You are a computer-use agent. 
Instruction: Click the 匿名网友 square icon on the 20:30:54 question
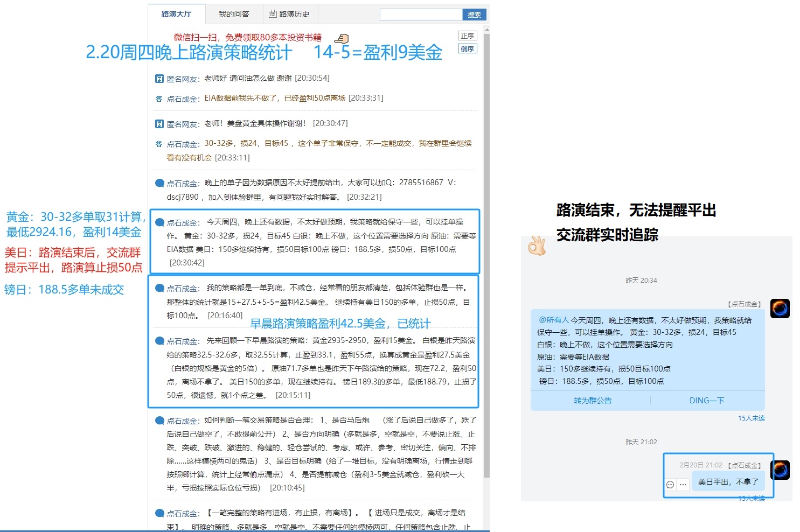click(x=159, y=78)
